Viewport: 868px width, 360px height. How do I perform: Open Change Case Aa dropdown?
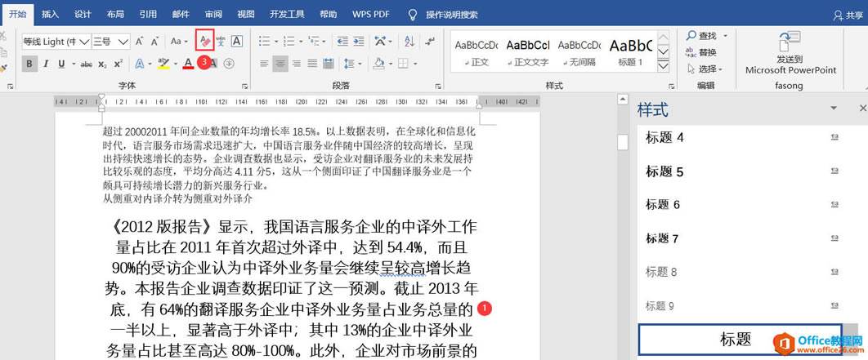coord(179,41)
